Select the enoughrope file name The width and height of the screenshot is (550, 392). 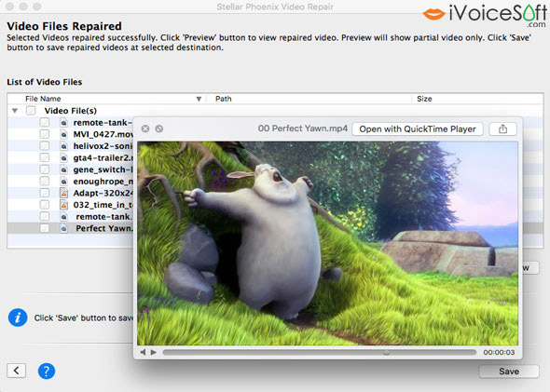[103, 182]
